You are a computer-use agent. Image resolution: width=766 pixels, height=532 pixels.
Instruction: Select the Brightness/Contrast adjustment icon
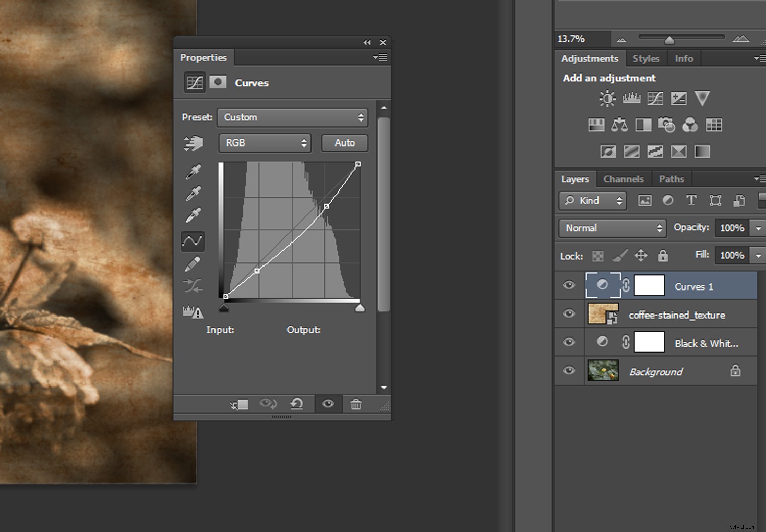[607, 98]
